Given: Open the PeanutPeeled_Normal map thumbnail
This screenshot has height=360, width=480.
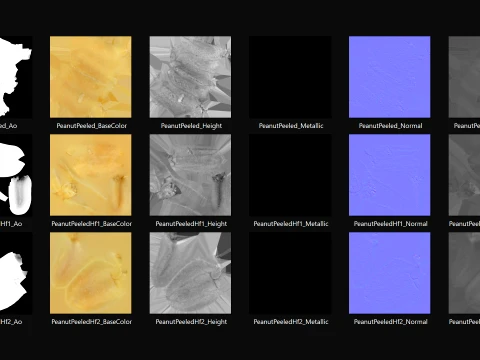Looking at the screenshot, I should click(x=390, y=77).
